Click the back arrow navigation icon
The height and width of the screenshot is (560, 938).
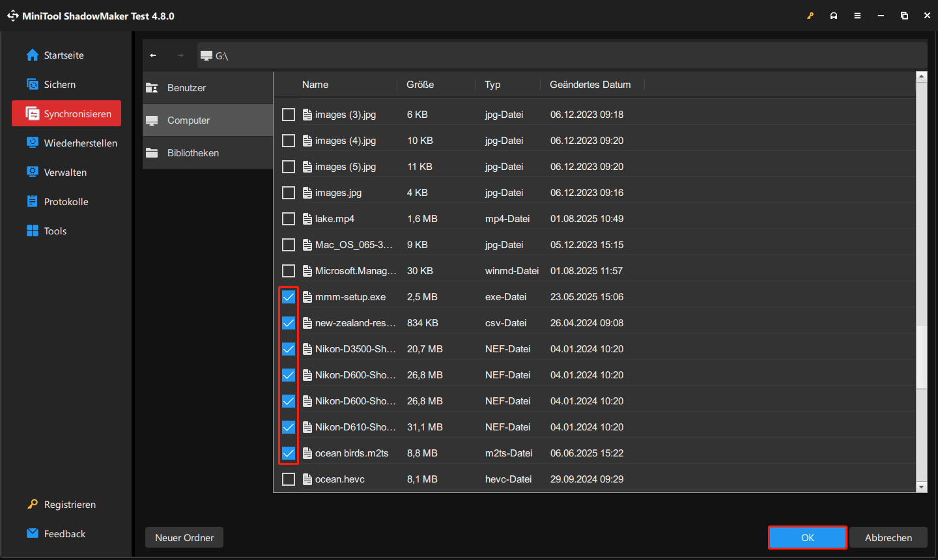(153, 56)
